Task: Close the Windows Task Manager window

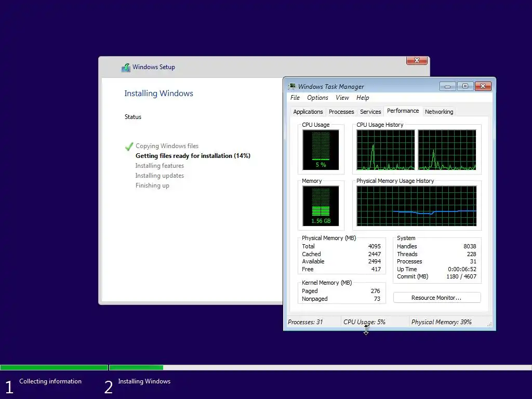Action: point(483,86)
